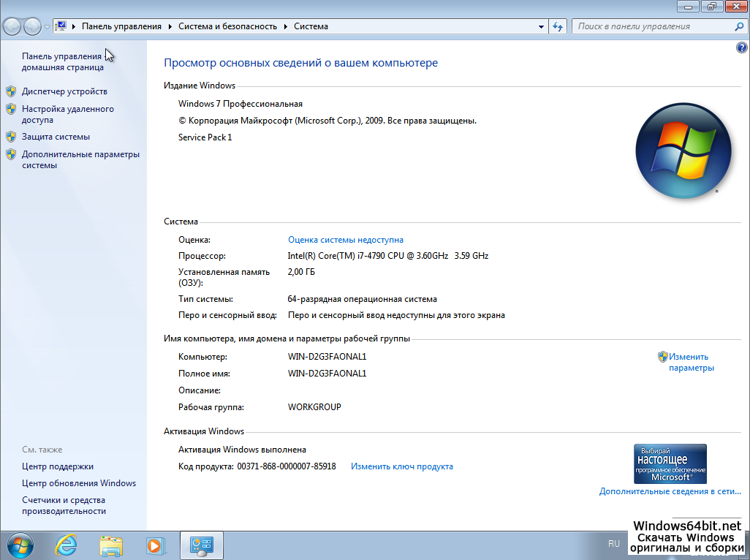The height and width of the screenshot is (560, 750).
Task: Open the address bar history dropdown
Action: point(541,27)
